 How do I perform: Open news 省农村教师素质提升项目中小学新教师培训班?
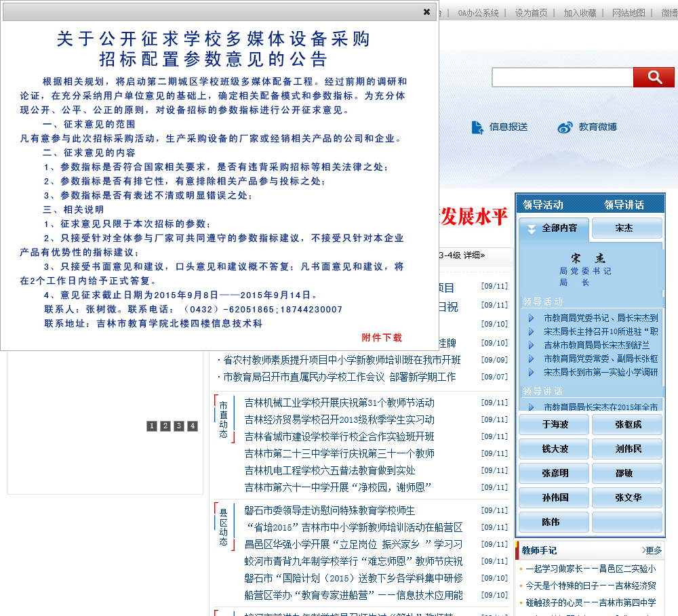(x=342, y=360)
